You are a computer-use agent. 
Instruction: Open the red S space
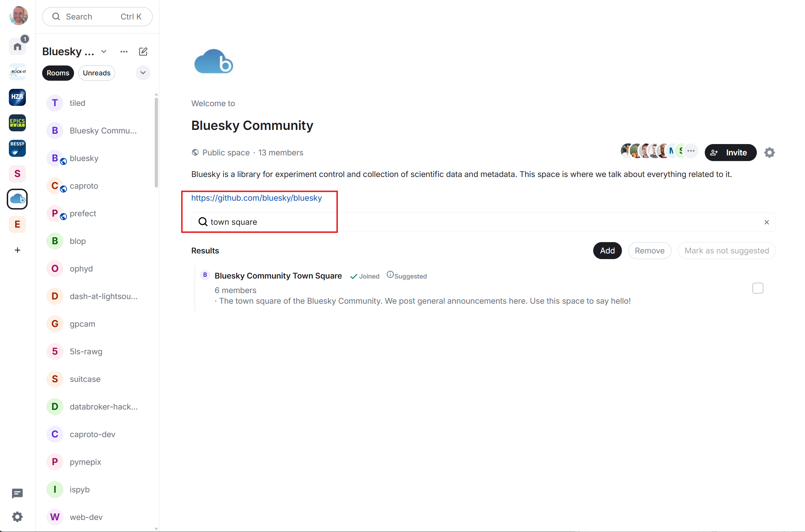[17, 174]
